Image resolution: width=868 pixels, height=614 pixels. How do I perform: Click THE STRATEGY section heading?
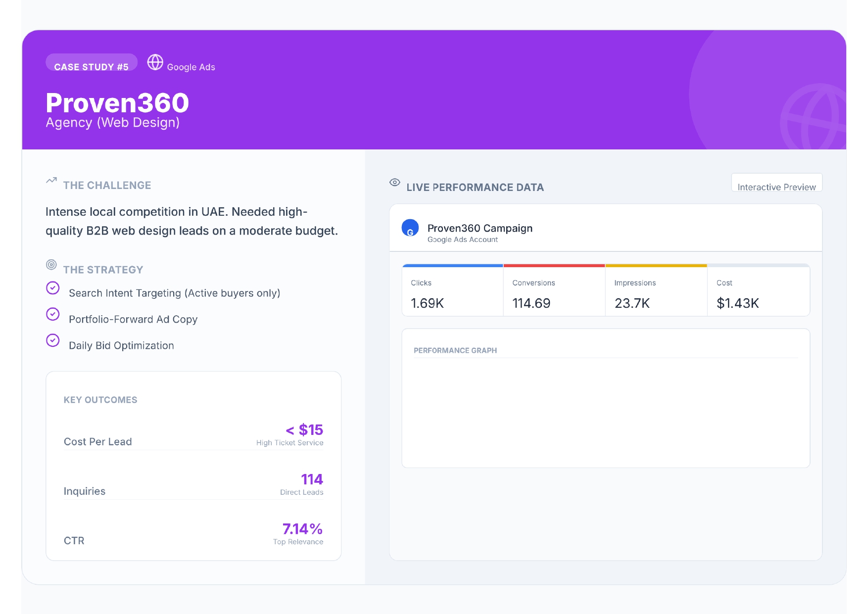pos(103,270)
